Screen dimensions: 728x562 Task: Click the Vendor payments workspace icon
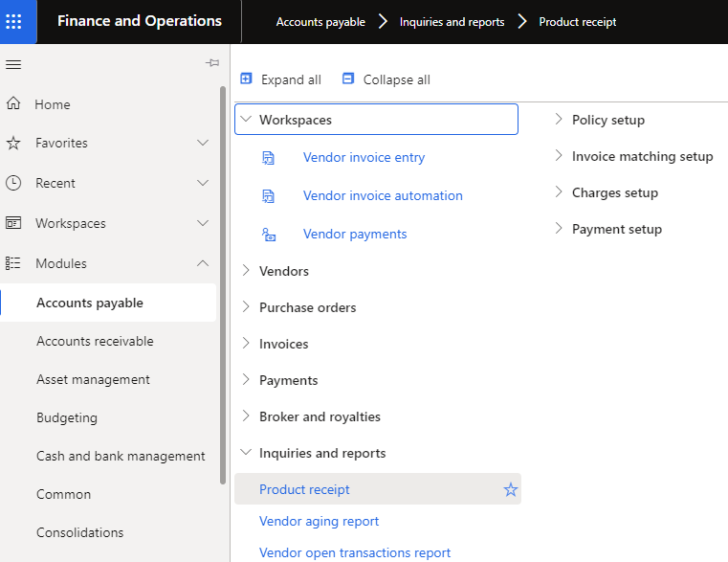click(x=269, y=235)
